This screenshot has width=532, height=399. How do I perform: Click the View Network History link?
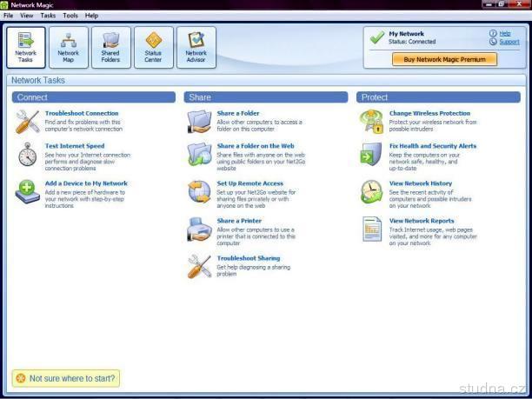point(421,183)
